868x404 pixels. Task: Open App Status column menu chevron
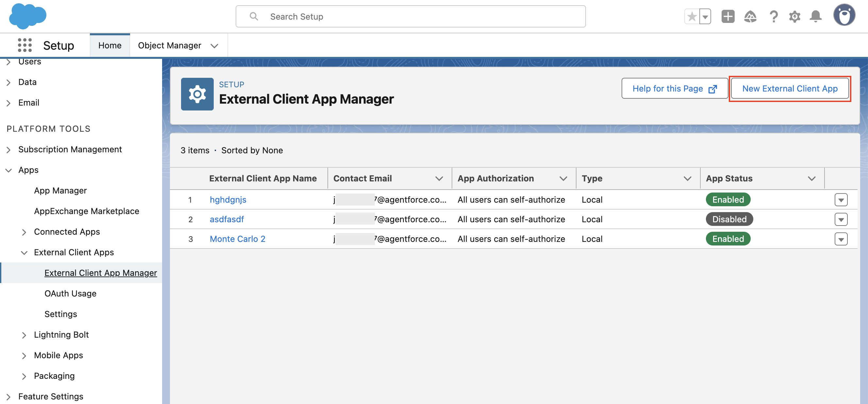click(812, 178)
